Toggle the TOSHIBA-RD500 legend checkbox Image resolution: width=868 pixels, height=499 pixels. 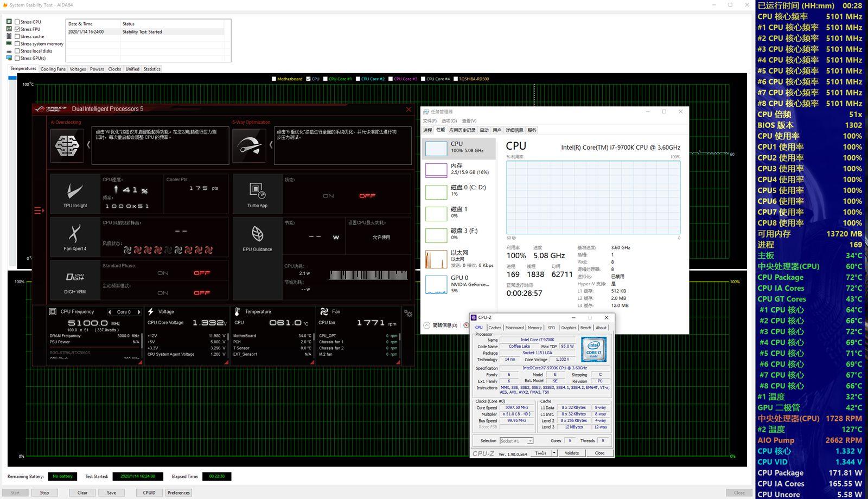click(456, 79)
